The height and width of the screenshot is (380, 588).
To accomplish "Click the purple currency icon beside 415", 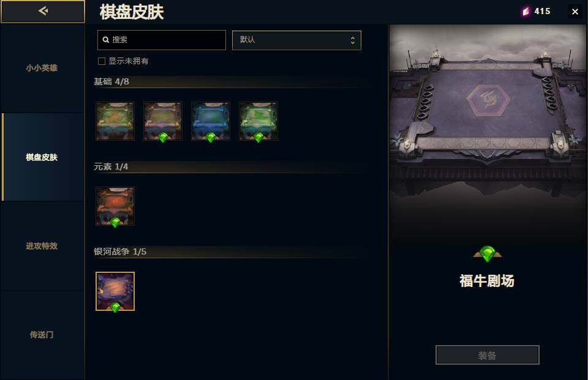I will pos(526,12).
